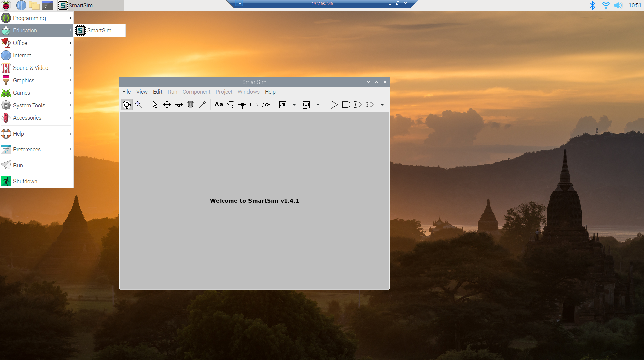Launch SmartSim from Education submenu
644x360 pixels.
click(99, 30)
